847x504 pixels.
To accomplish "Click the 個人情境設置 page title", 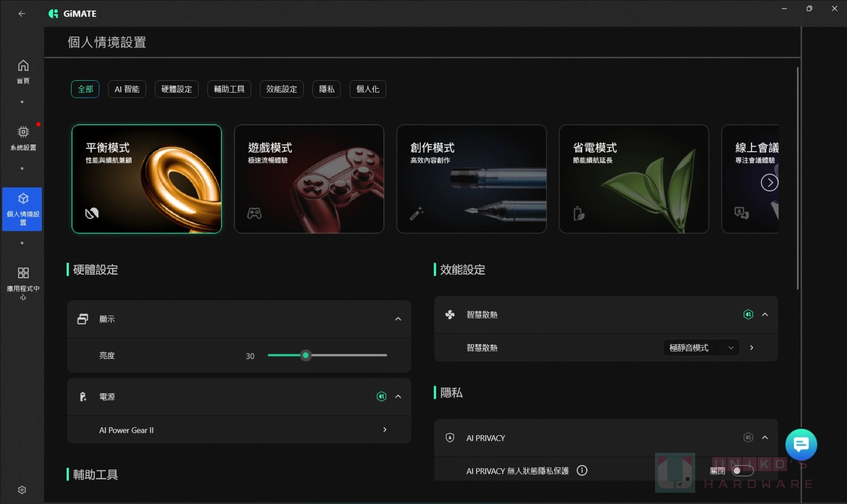I will tap(107, 42).
